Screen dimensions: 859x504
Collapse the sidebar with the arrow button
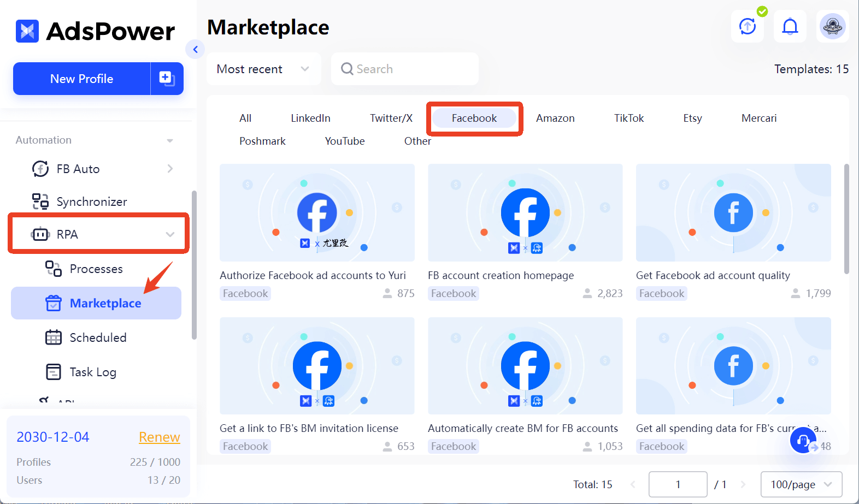[x=195, y=49]
